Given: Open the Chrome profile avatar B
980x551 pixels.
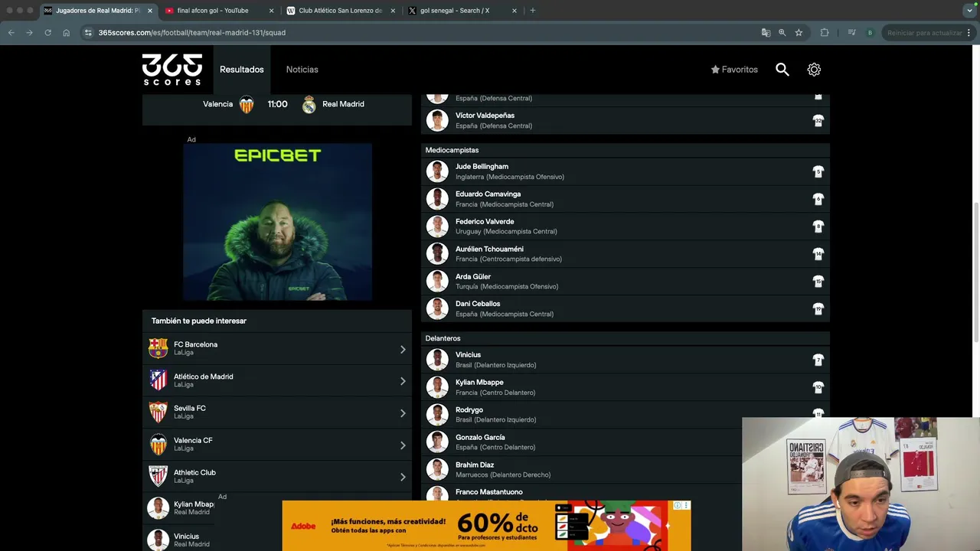Looking at the screenshot, I should 870,33.
